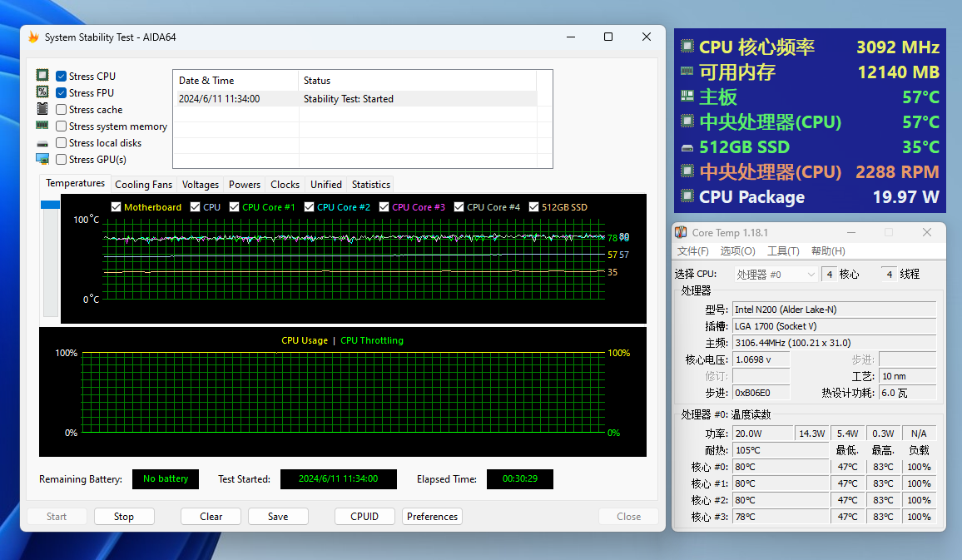Uncheck the Stress CPU checkbox

[x=62, y=76]
